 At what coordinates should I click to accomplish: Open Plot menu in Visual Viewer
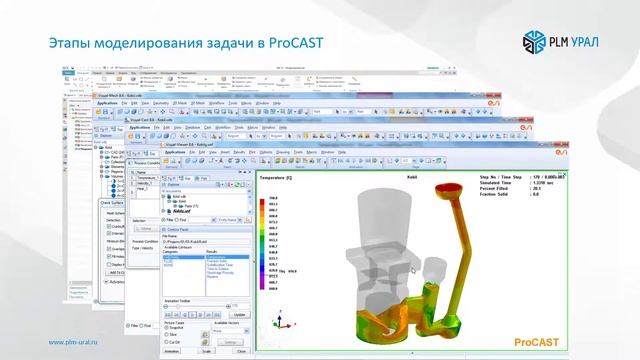[x=252, y=152]
